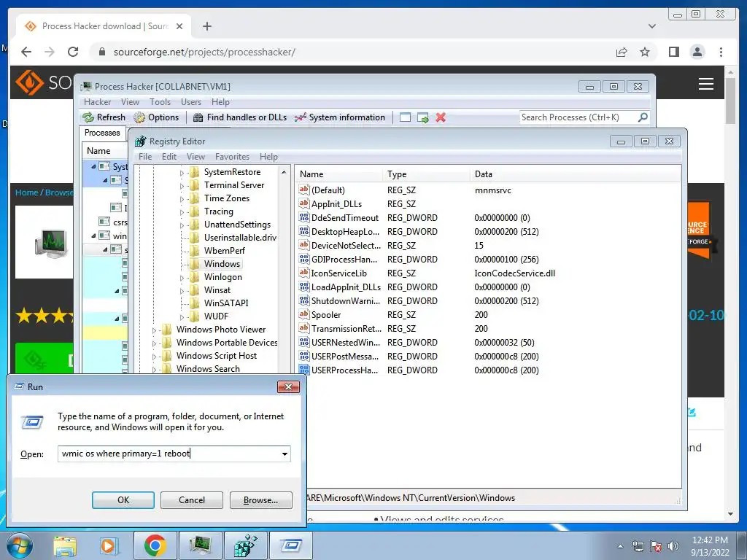Image resolution: width=747 pixels, height=560 pixels.
Task: Expand the WUDF key
Action: pyautogui.click(x=182, y=317)
